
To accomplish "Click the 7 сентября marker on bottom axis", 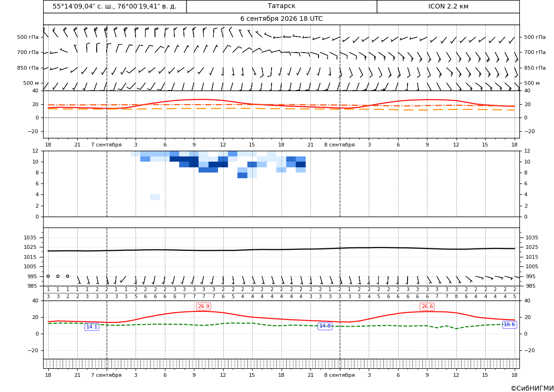I will click(x=106, y=375).
